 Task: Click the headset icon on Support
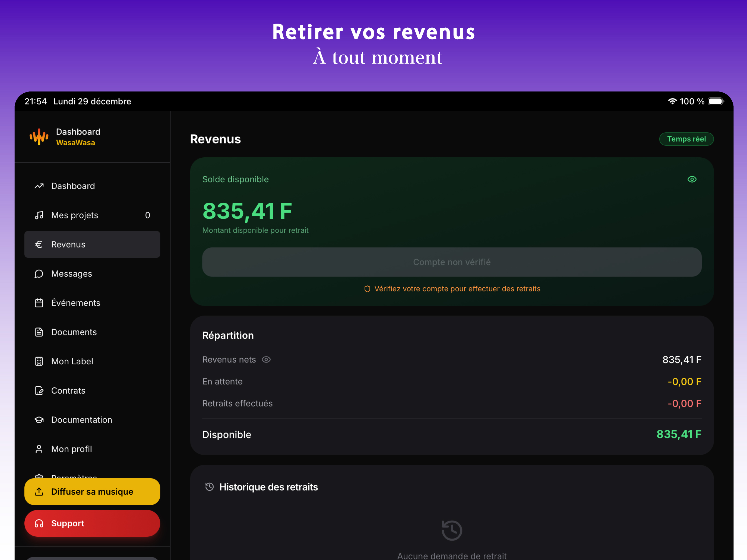tap(39, 524)
